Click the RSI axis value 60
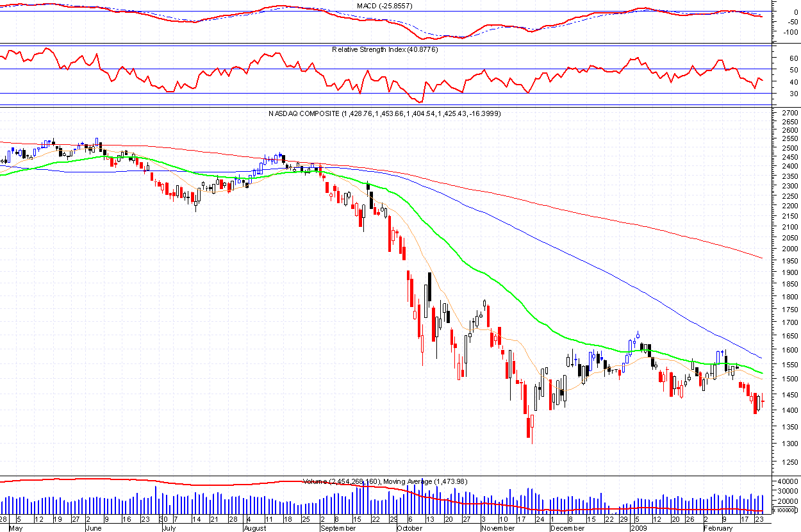The height and width of the screenshot is (532, 801). coord(793,58)
